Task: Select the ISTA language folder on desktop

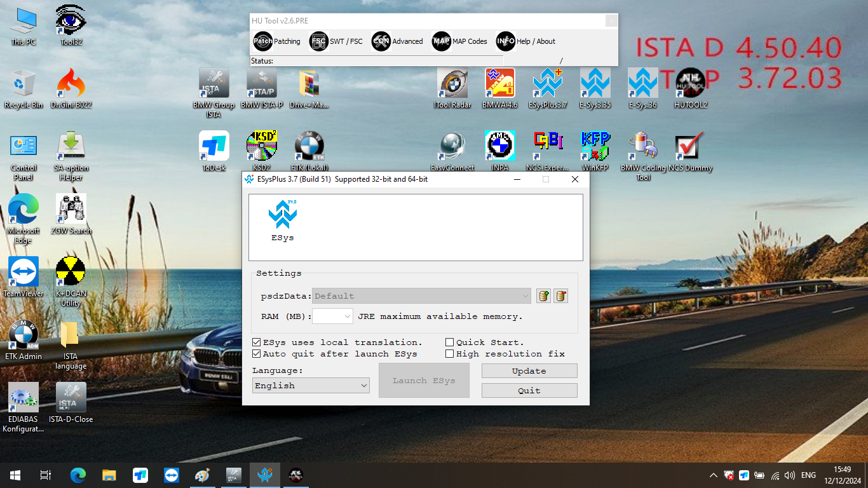Action: 71,345
